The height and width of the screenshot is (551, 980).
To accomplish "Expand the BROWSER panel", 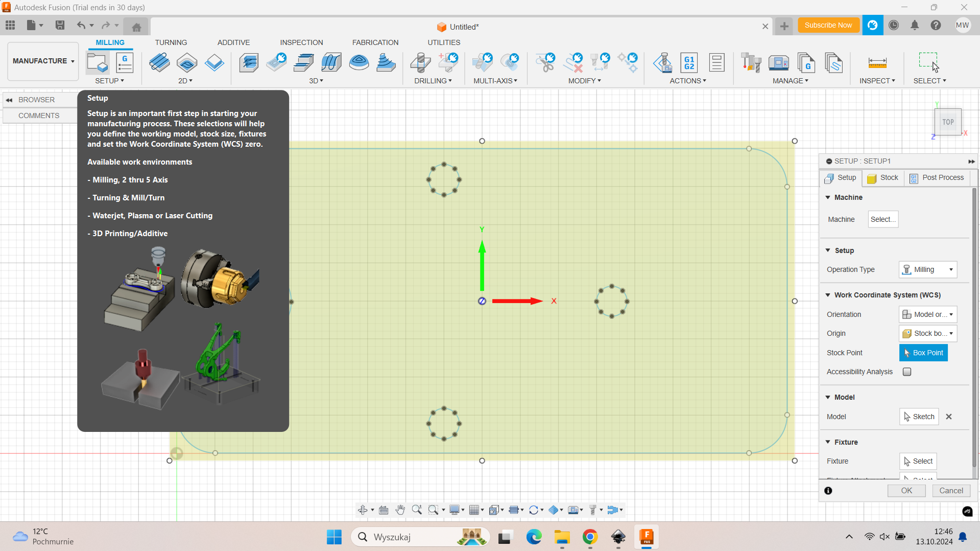I will pos(9,100).
